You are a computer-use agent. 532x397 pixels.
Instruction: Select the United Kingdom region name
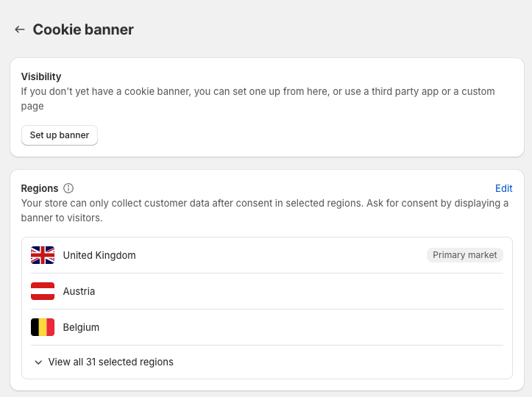[99, 255]
